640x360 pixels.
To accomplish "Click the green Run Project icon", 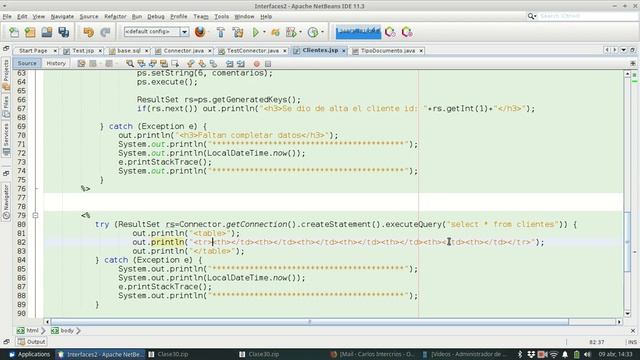I will tap(256, 32).
